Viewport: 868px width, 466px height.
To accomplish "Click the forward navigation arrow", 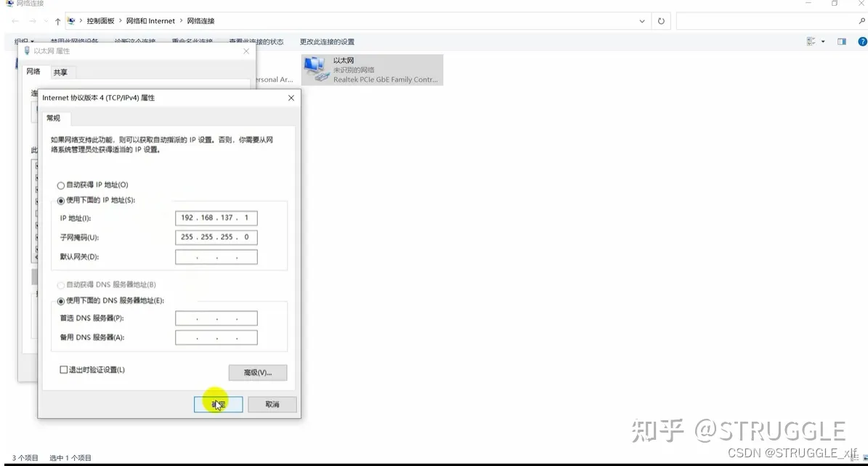I will click(x=33, y=21).
